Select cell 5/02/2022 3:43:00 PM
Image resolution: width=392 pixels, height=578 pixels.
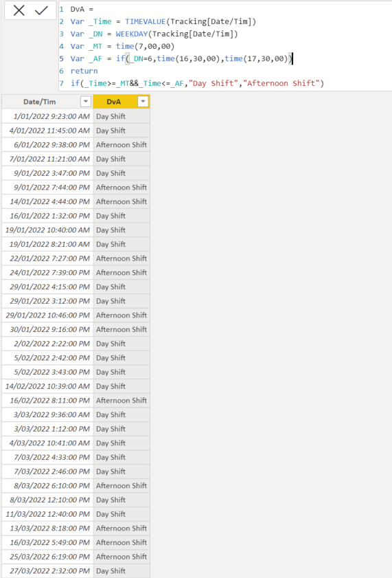click(47, 372)
